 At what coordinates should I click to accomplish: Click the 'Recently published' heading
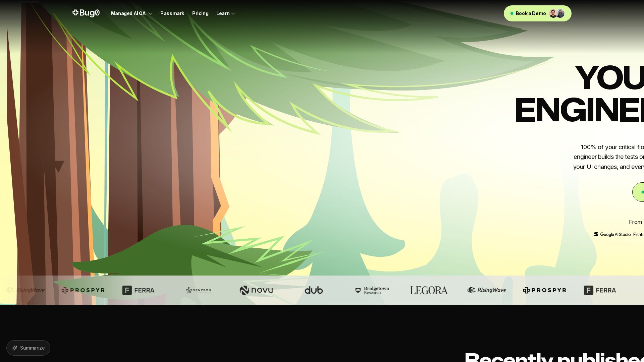click(x=554, y=357)
